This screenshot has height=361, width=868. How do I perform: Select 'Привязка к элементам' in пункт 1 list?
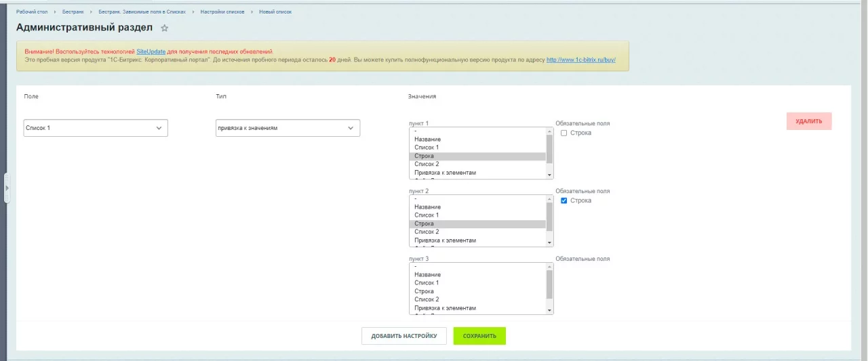pos(445,173)
